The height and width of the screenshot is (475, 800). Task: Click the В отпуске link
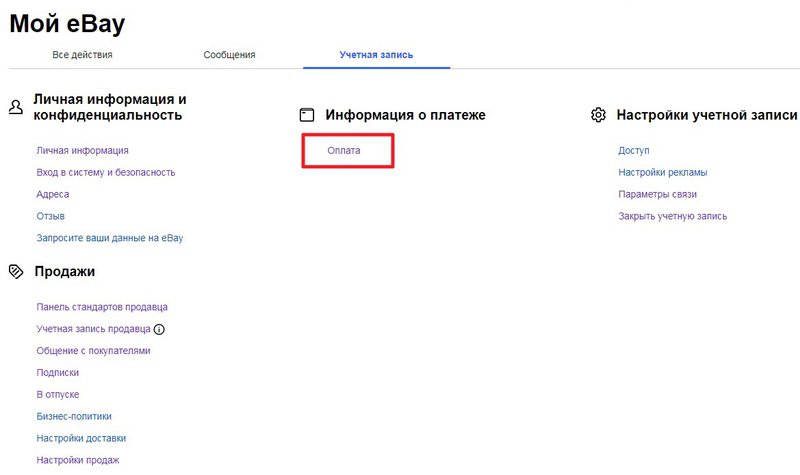58,395
